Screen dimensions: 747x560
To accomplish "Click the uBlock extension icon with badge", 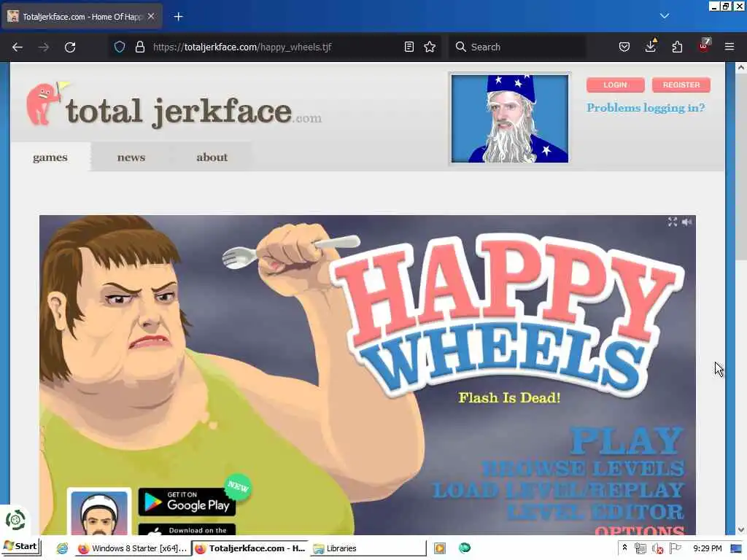I will tap(704, 45).
